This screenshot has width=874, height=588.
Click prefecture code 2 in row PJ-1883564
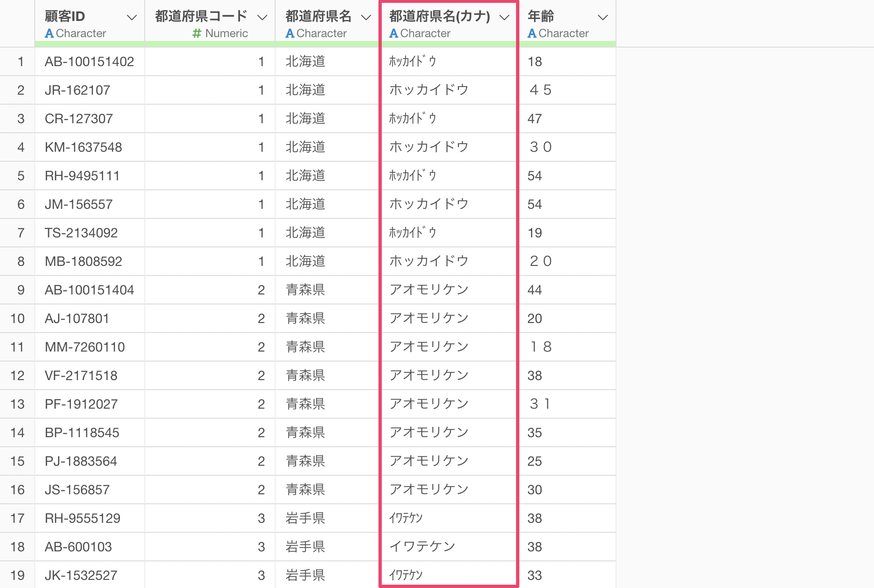click(261, 461)
